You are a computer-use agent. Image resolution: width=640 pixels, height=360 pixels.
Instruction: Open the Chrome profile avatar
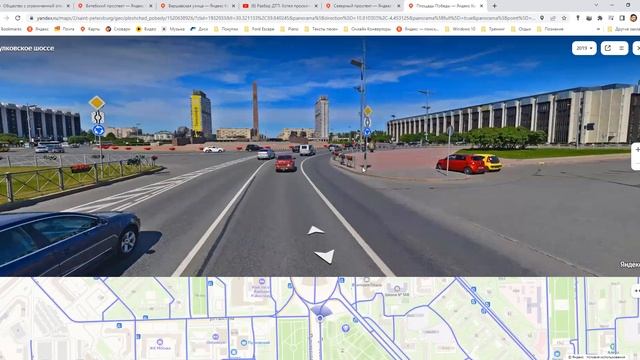click(633, 18)
